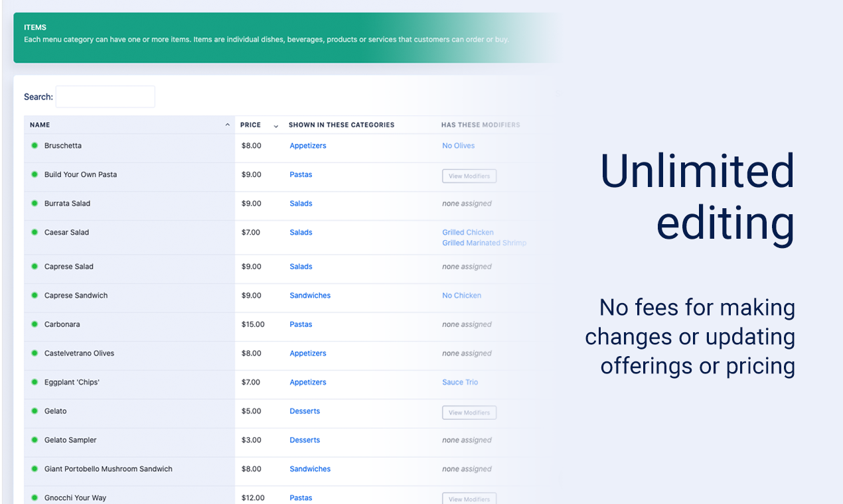Click View Modifiers button for Gelato

point(469,412)
